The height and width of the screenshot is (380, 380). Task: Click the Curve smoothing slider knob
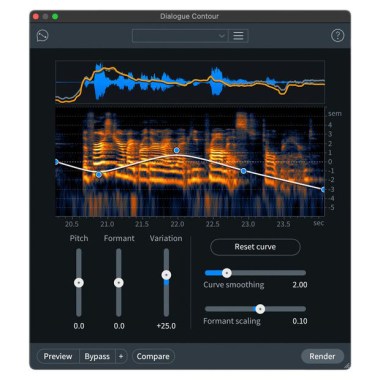(x=227, y=273)
